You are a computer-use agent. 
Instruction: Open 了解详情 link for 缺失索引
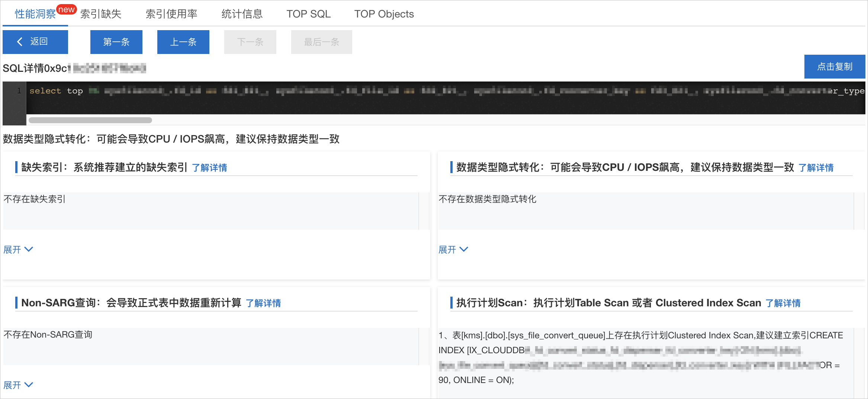pyautogui.click(x=210, y=168)
